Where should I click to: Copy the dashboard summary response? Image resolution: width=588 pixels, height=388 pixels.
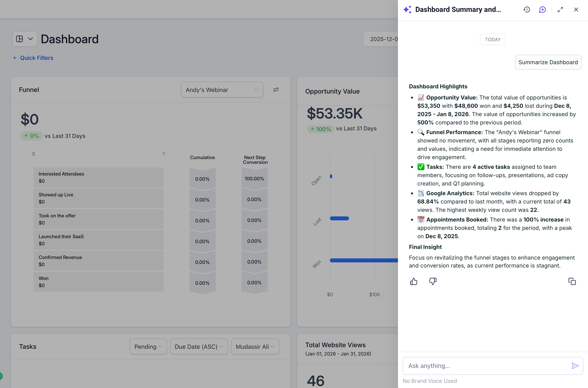(572, 281)
